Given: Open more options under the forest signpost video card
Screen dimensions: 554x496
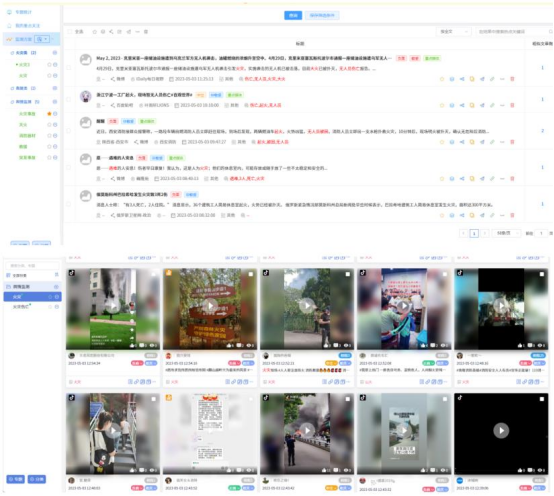Looking at the screenshot, I should coord(251,382).
